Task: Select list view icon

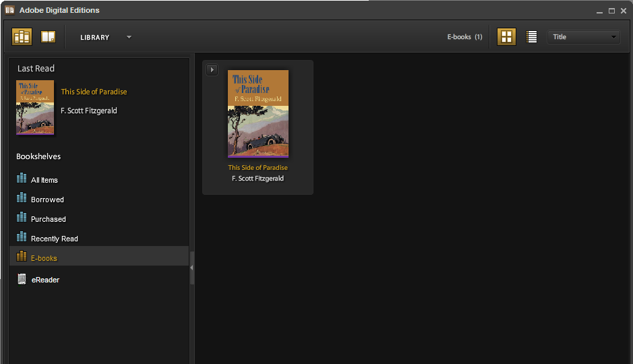Action: (532, 36)
